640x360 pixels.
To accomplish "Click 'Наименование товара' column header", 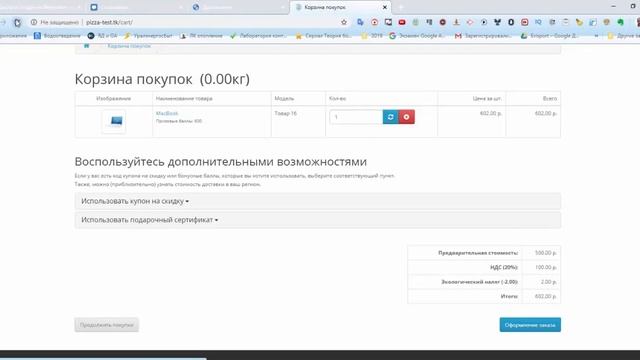I will pos(184,98).
